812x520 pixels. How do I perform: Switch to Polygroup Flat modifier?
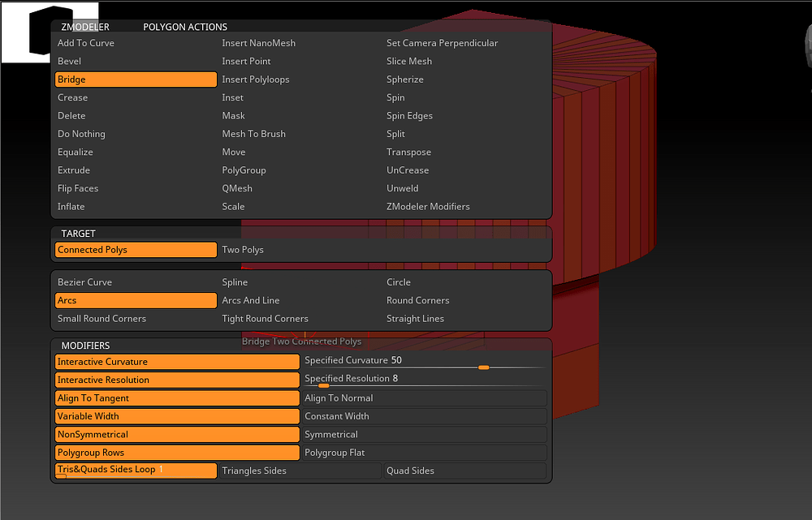click(x=424, y=452)
